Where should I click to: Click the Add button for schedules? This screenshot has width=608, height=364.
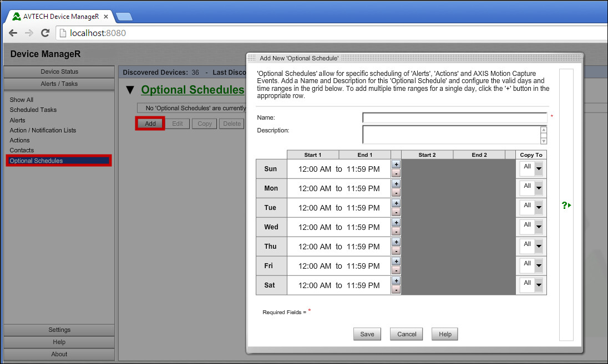pyautogui.click(x=150, y=124)
